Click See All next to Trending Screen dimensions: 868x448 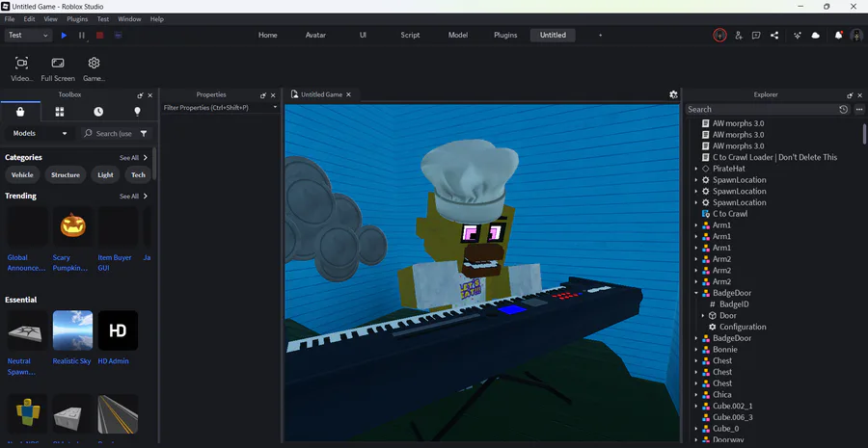133,197
